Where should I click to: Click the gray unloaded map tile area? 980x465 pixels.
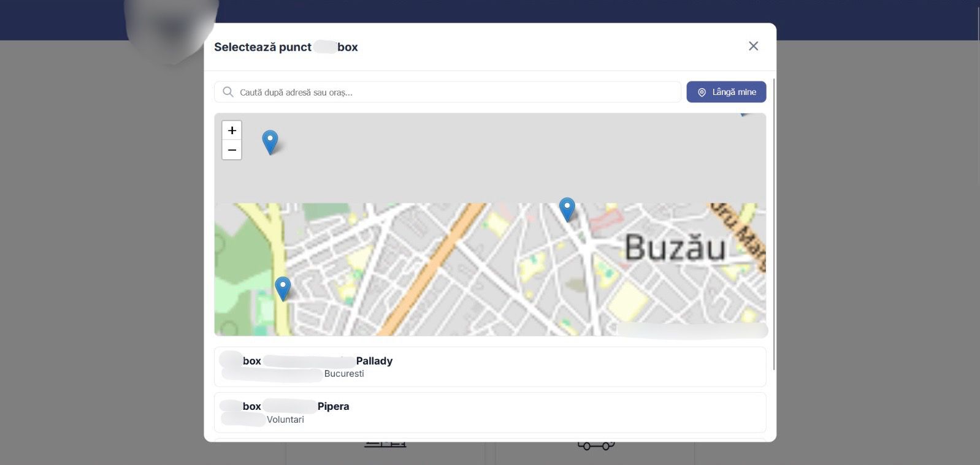(491, 158)
